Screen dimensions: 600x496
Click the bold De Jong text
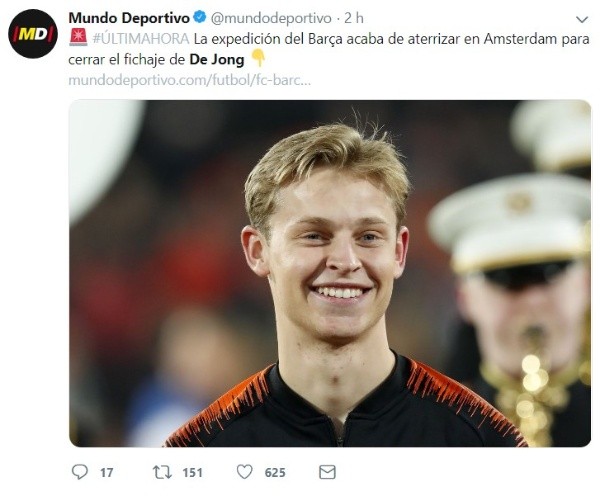(x=217, y=60)
